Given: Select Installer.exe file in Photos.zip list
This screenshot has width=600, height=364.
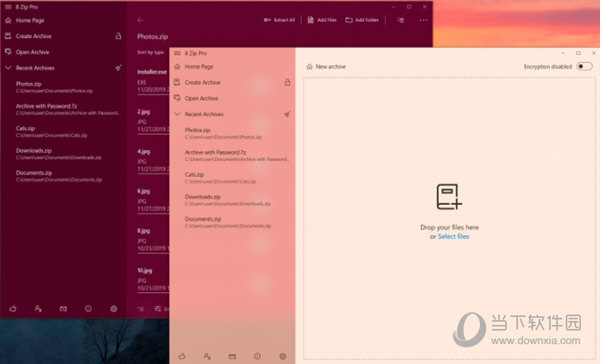Looking at the screenshot, I should click(153, 82).
